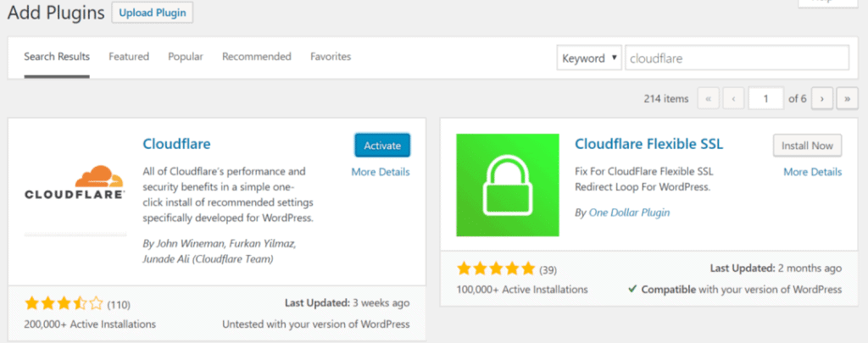Click the Upload Plugin button
Screen dimensions: 868x343
(153, 12)
